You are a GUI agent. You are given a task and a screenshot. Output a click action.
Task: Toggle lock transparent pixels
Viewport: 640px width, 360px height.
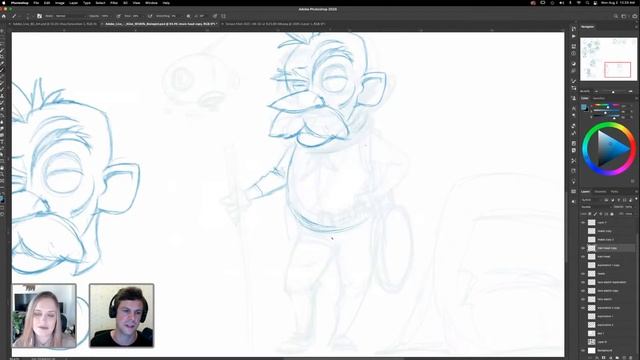[589, 214]
